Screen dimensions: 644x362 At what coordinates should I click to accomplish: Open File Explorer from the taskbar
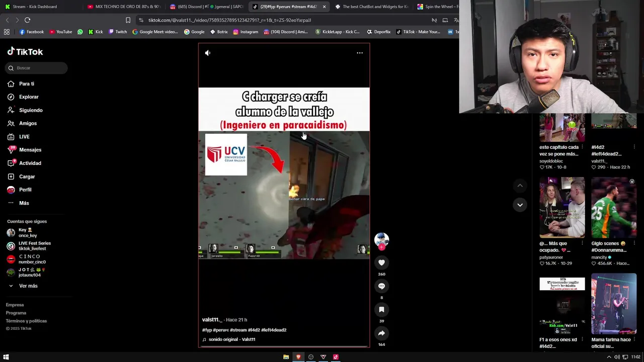tap(286, 357)
